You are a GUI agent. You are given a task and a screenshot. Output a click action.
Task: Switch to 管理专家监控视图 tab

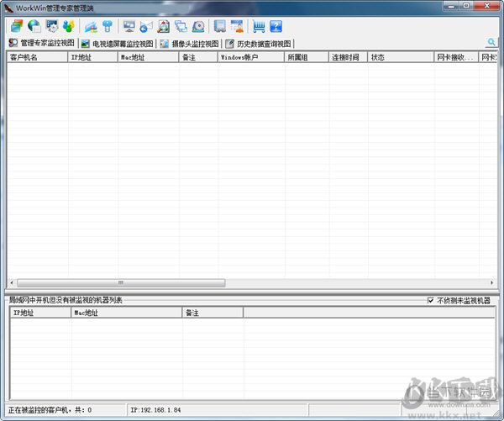click(42, 43)
